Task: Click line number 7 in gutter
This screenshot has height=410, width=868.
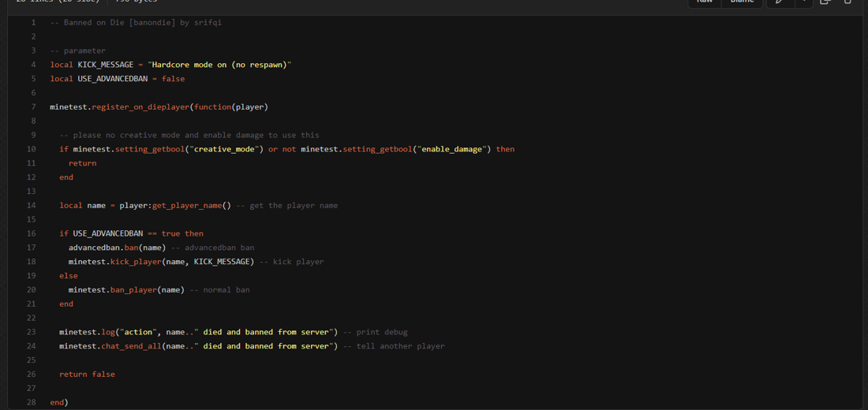Action: click(33, 107)
